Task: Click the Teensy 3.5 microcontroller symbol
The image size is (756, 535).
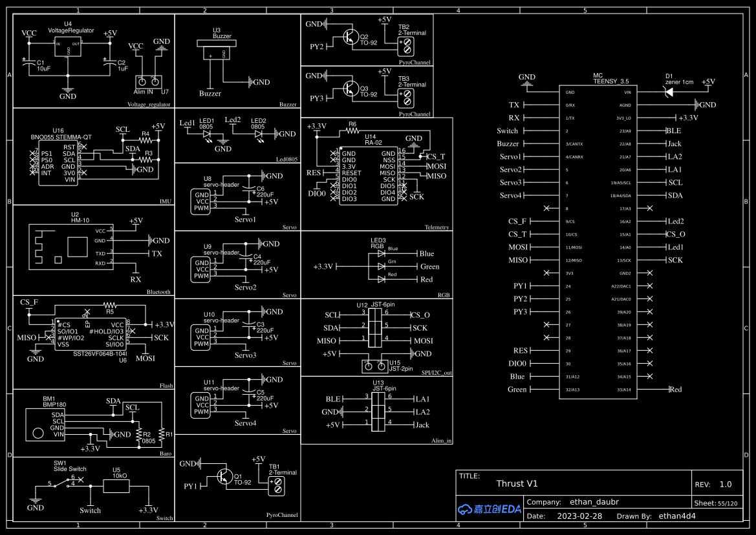Action: click(x=598, y=239)
